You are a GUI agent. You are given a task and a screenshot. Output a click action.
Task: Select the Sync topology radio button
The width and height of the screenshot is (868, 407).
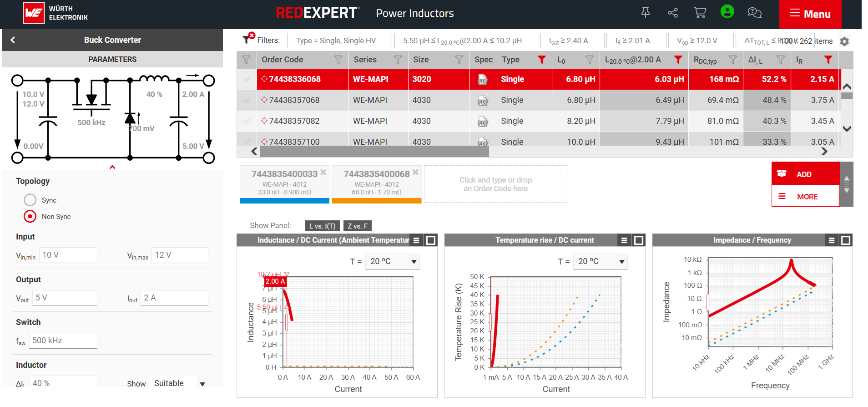pos(30,200)
